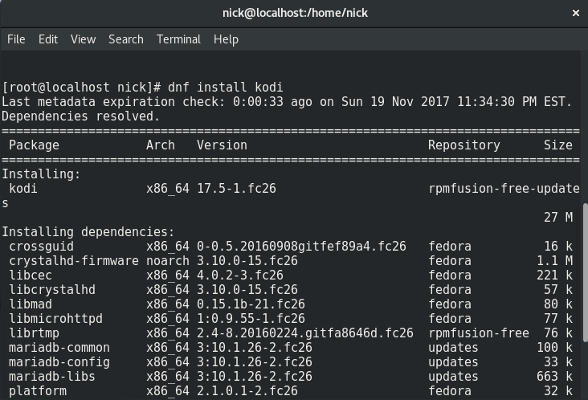Screen dimensions: 588x400
Task: Click the 'noarch' architecture value
Action: coord(168,261)
